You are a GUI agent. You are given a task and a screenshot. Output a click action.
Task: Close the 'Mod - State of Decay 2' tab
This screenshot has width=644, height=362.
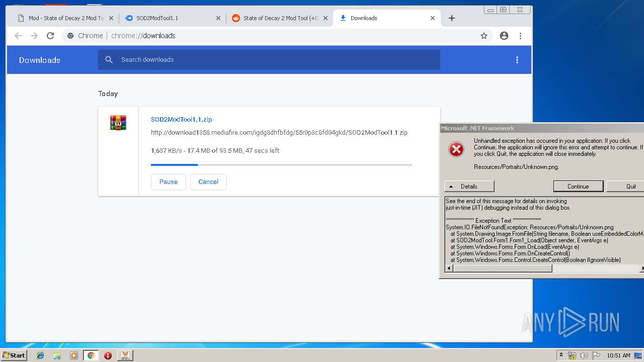[111, 18]
